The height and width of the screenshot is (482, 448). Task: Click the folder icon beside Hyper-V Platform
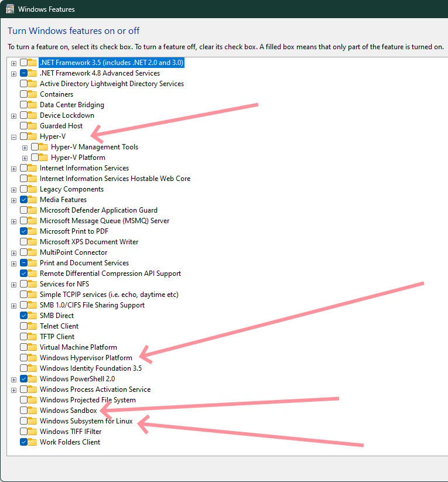point(44,158)
